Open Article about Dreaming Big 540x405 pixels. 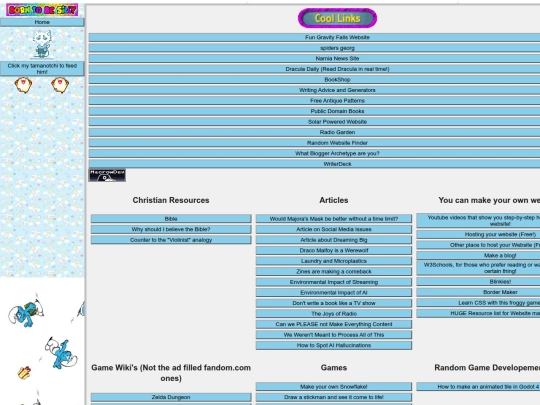click(334, 240)
